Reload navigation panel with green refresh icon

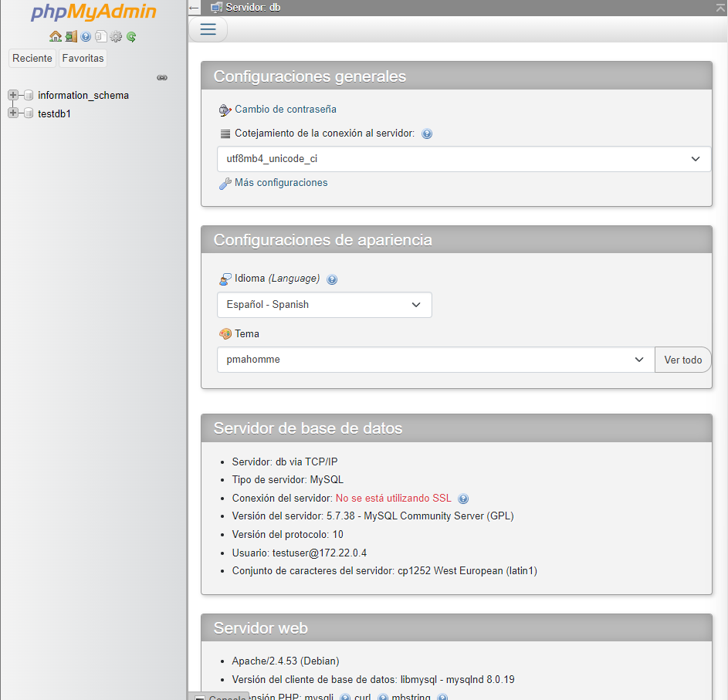point(131,36)
